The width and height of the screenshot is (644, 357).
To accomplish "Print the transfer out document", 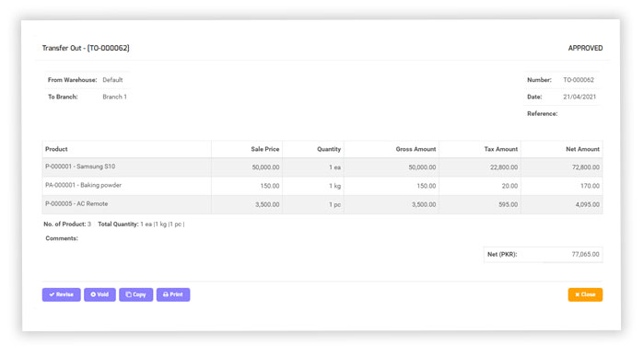I will (x=173, y=294).
